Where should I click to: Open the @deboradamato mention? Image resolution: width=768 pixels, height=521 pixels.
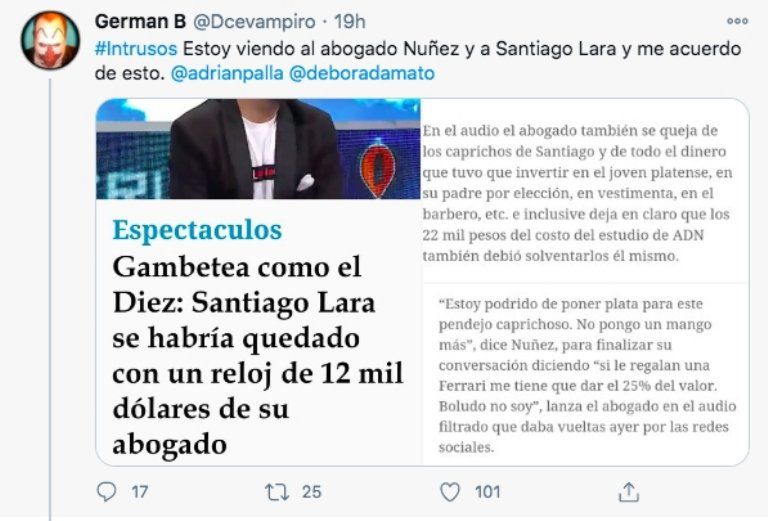[x=362, y=73]
